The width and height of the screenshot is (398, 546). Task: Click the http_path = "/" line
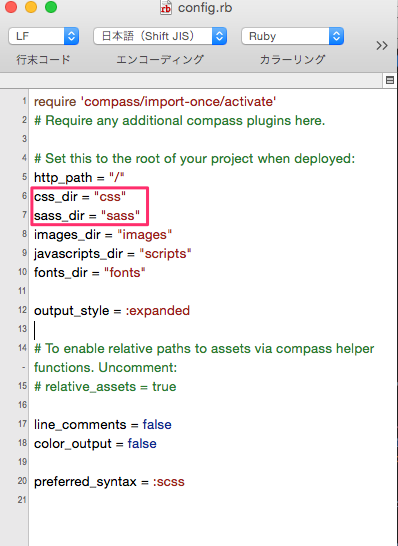coord(79,178)
